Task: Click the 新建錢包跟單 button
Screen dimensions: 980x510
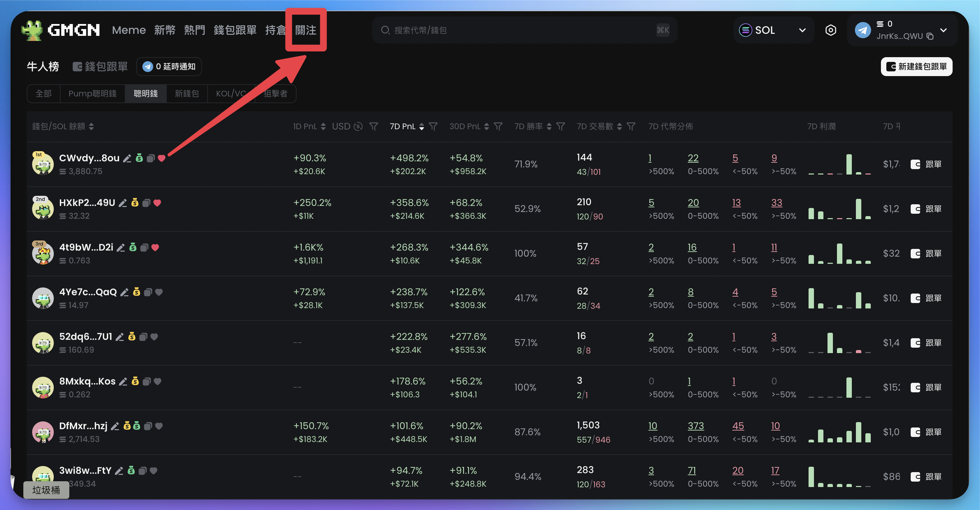Action: (916, 67)
